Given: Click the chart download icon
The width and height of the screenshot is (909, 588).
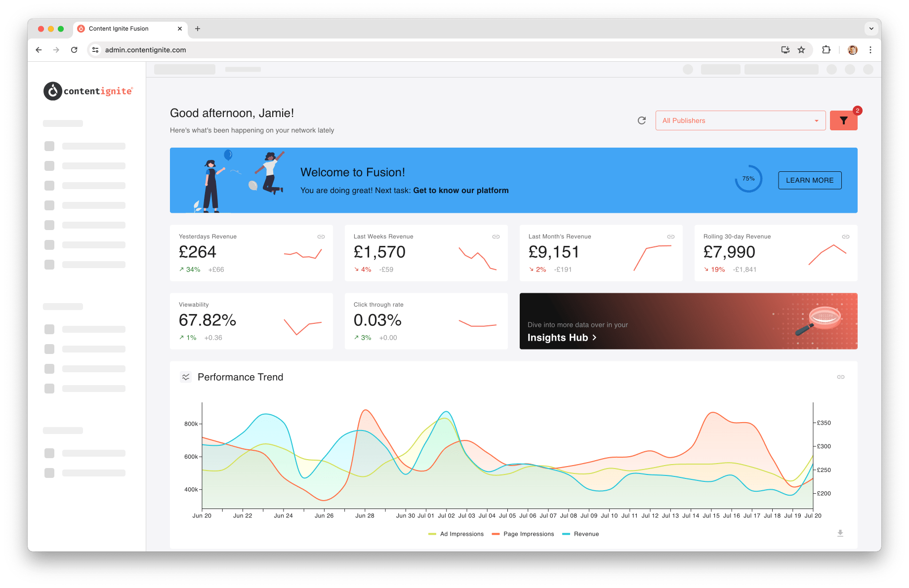Looking at the screenshot, I should coord(840,533).
